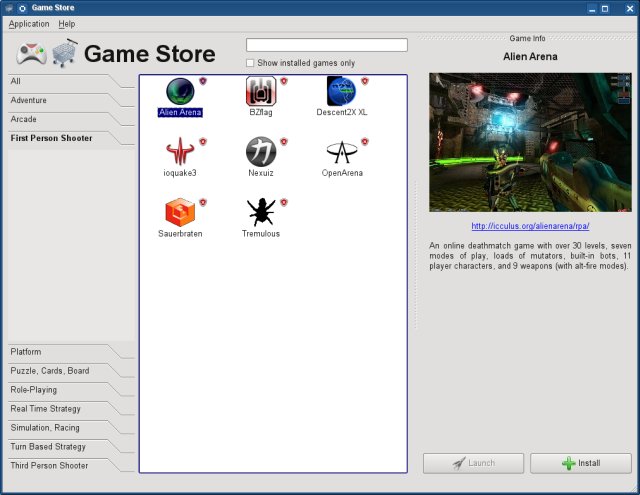
Task: Open the Puzzle, Cards, Board category
Action: click(x=71, y=371)
